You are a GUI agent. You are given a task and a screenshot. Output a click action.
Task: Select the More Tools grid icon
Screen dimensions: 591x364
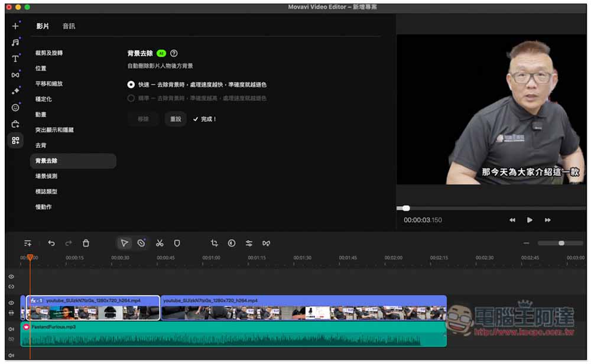tap(15, 141)
